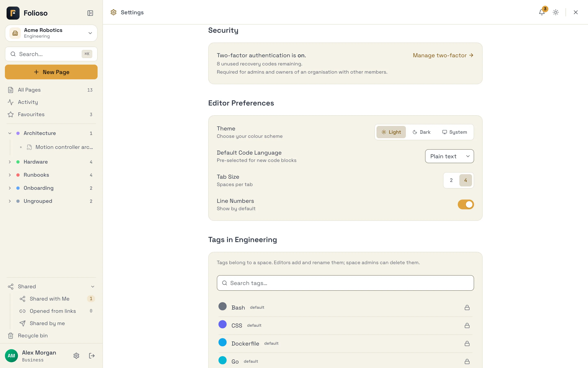Image resolution: width=588 pixels, height=368 pixels.
Task: Expand Runbooks group
Action: click(x=10, y=175)
